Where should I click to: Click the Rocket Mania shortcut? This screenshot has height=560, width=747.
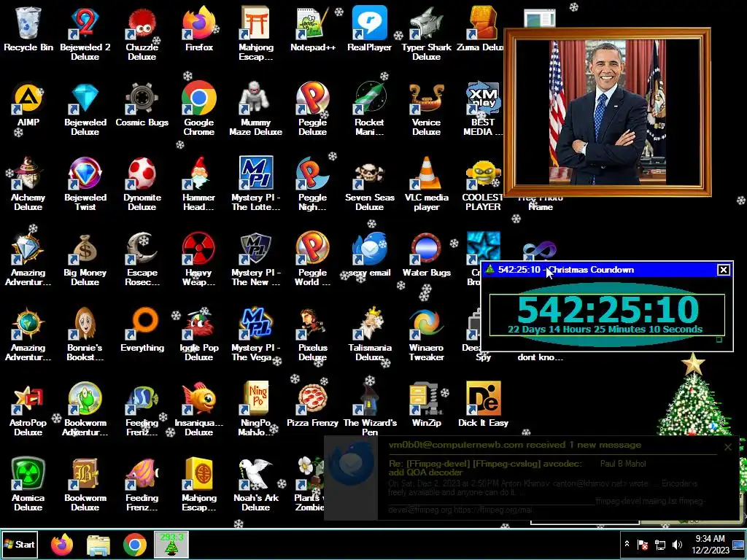click(369, 108)
